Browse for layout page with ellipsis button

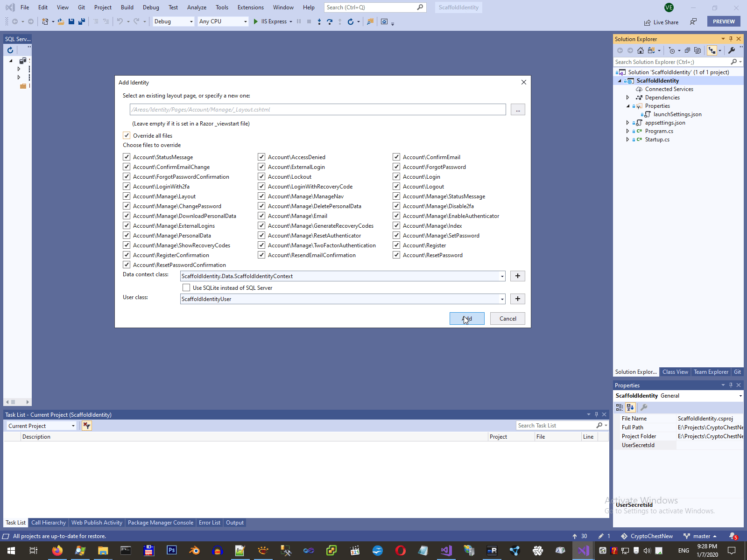[518, 109]
